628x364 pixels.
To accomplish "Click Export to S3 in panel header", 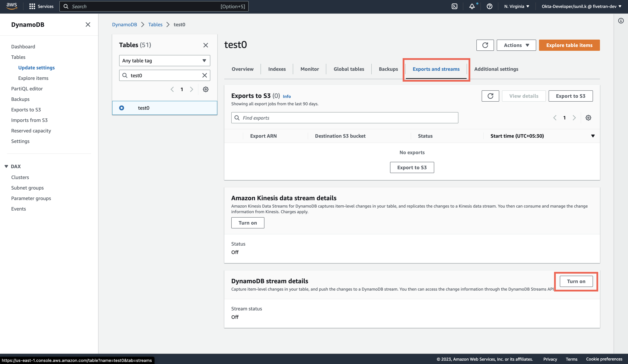I will tap(570, 96).
